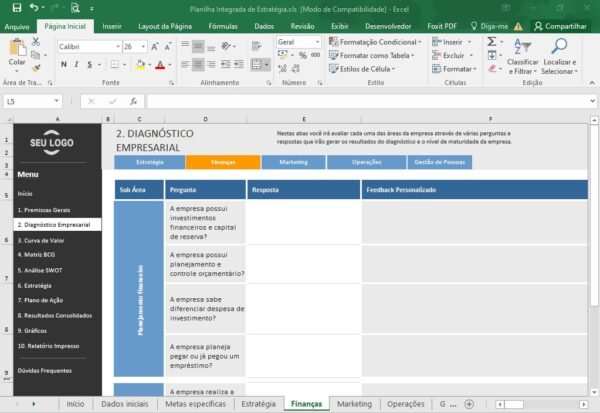Viewport: 600px width, 413px height.
Task: Click the Diga-me search box
Action: [489, 26]
